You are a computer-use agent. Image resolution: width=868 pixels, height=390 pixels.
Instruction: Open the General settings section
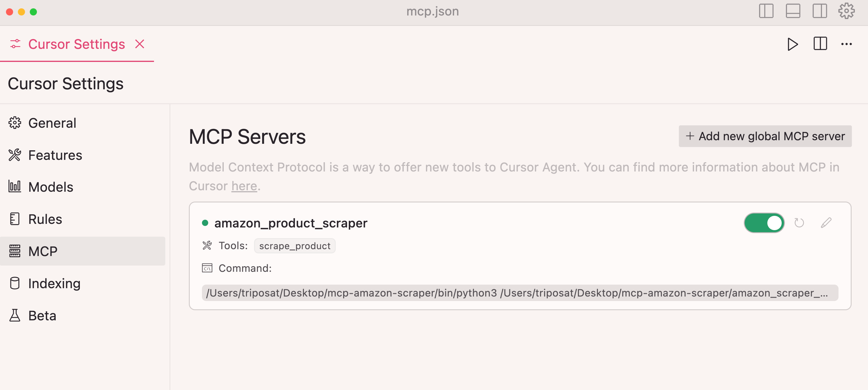click(83, 123)
